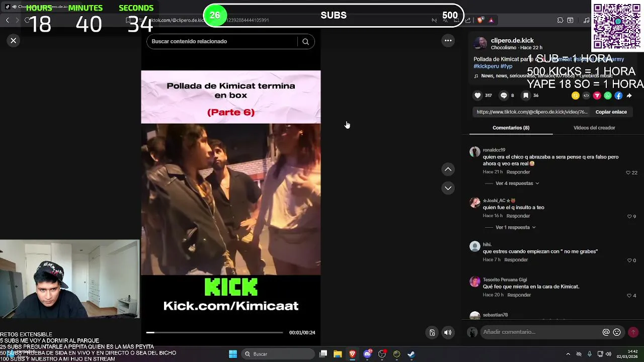
Task: Reply to hihi.'s comment
Action: [x=516, y=260]
